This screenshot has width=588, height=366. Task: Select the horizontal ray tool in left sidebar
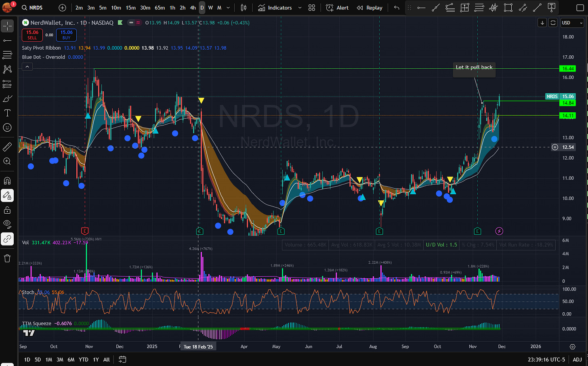pyautogui.click(x=7, y=40)
